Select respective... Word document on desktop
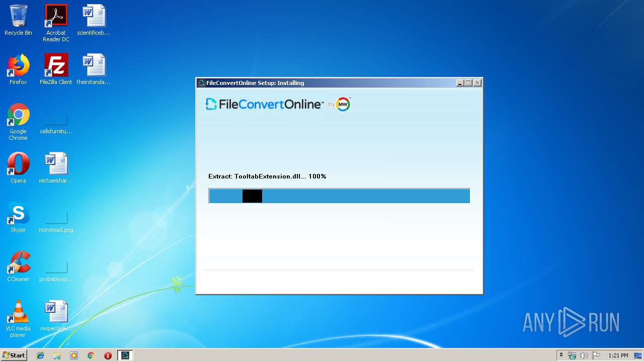This screenshot has width=644, height=362. pyautogui.click(x=56, y=316)
